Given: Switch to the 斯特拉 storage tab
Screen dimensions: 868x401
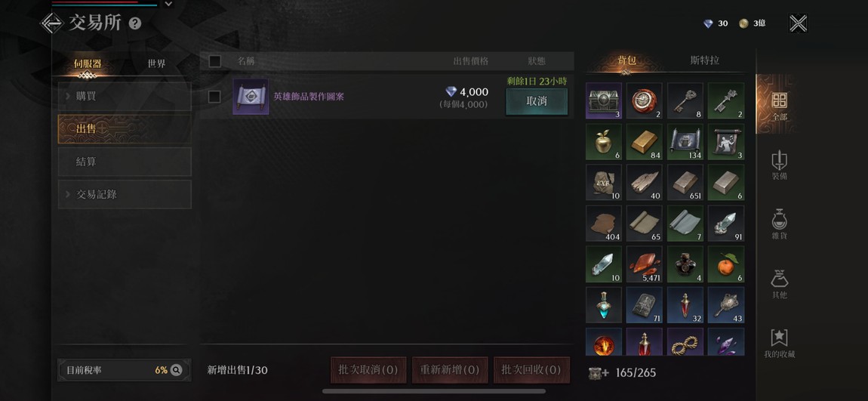Looking at the screenshot, I should click(705, 60).
